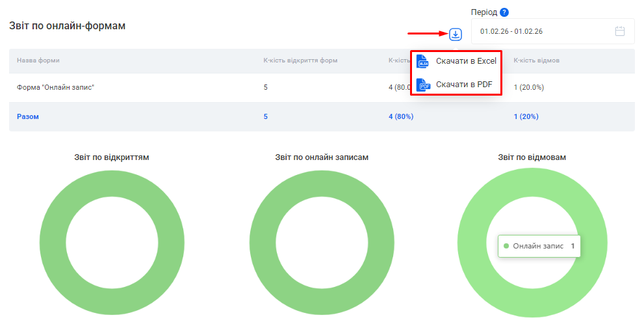Choose "Скачати в PDF" option
644x335 pixels.
point(463,85)
